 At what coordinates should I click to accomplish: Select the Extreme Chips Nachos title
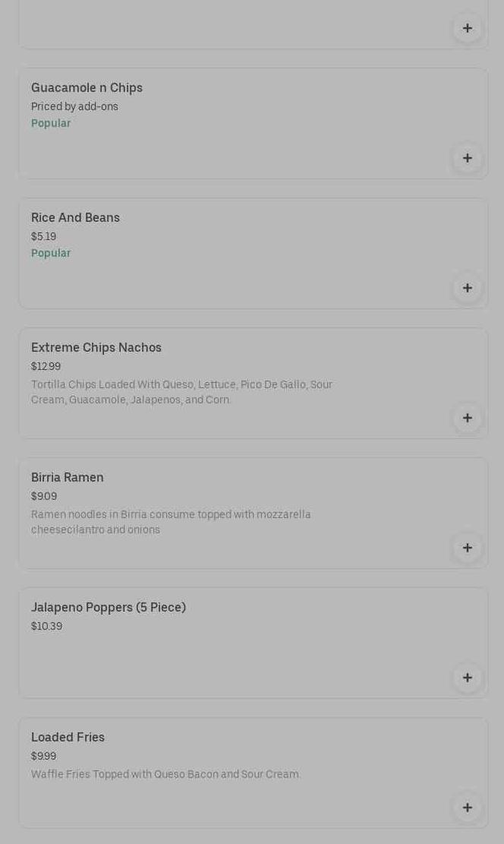coord(96,347)
